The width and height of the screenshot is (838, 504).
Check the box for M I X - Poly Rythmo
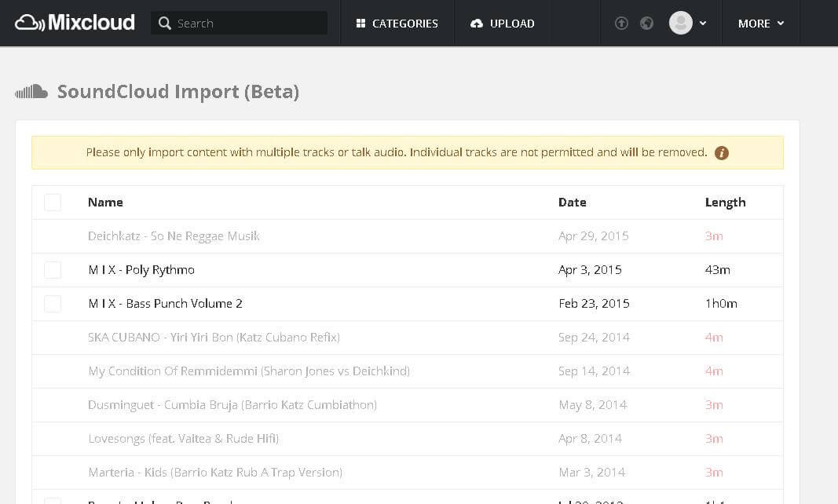(x=53, y=270)
